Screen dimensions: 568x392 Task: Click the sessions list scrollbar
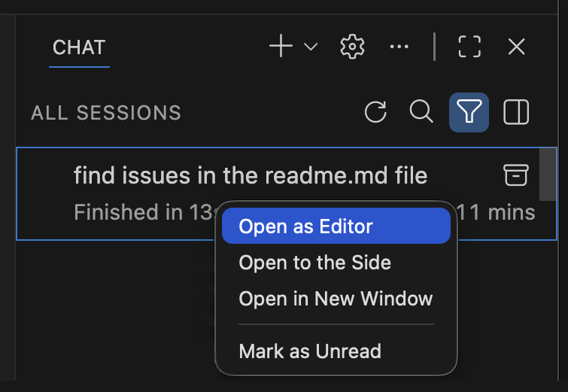click(548, 172)
